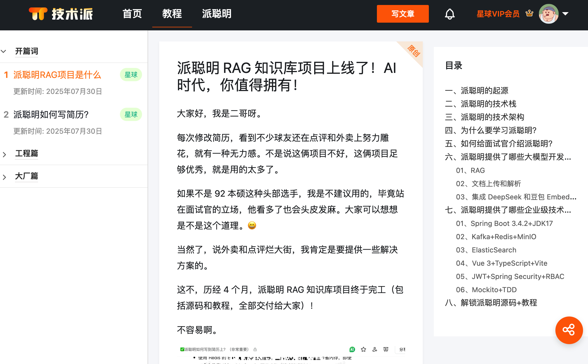Open the user avatar
Viewport: 588px width, 364px height.
(x=549, y=14)
